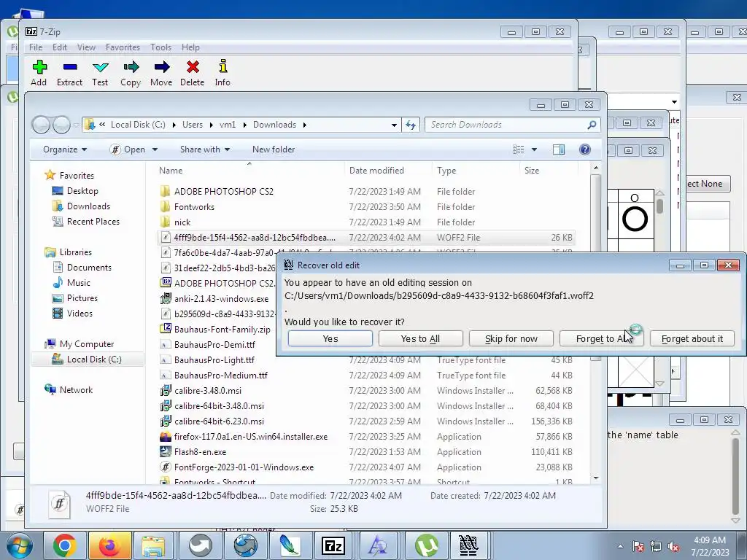
Task: Expand the Local Disk (C:) breadcrumb arrow
Action: click(174, 125)
